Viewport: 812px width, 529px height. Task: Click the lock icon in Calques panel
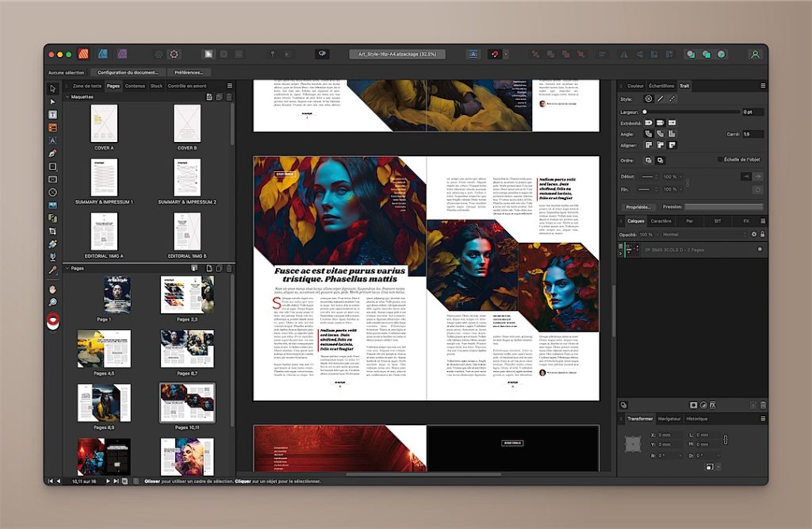[x=762, y=235]
